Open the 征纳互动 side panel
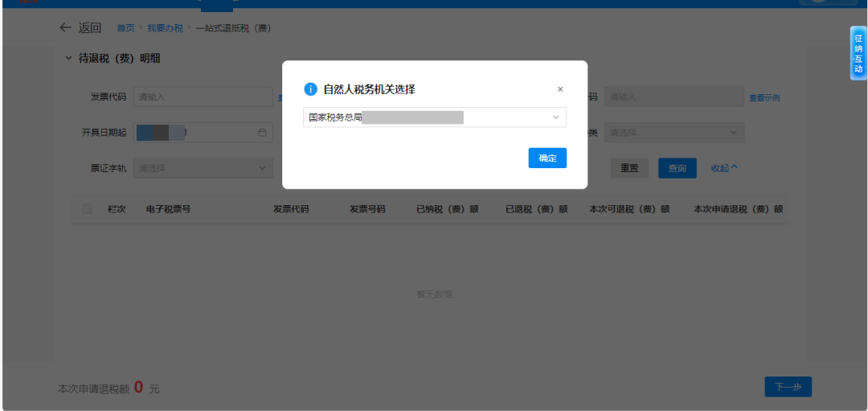868x411 pixels. (x=858, y=53)
